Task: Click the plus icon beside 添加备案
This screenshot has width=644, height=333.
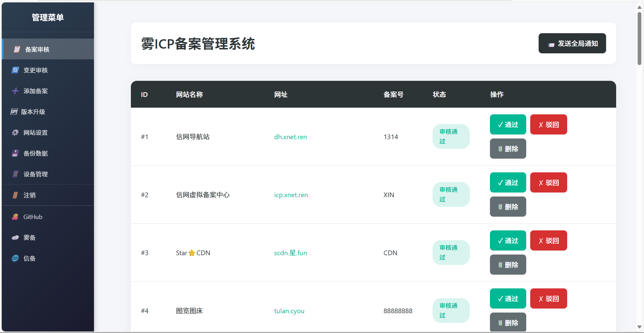Action: click(x=15, y=91)
